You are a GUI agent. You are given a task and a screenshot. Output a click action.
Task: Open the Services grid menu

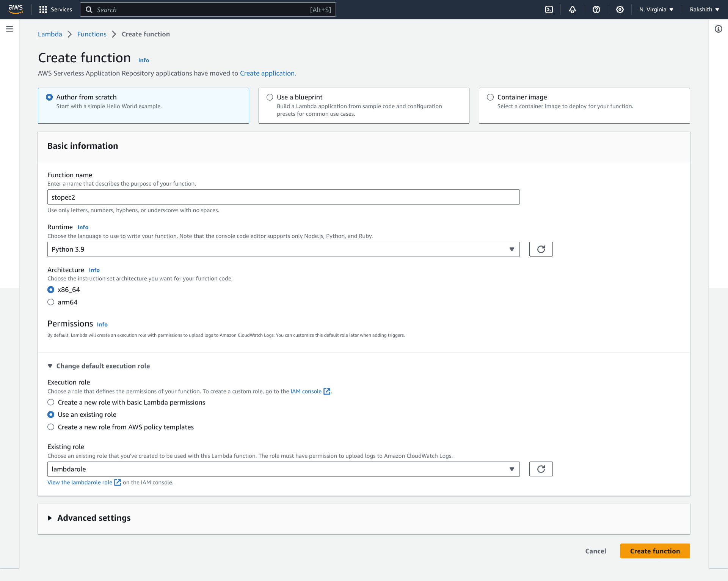click(55, 9)
